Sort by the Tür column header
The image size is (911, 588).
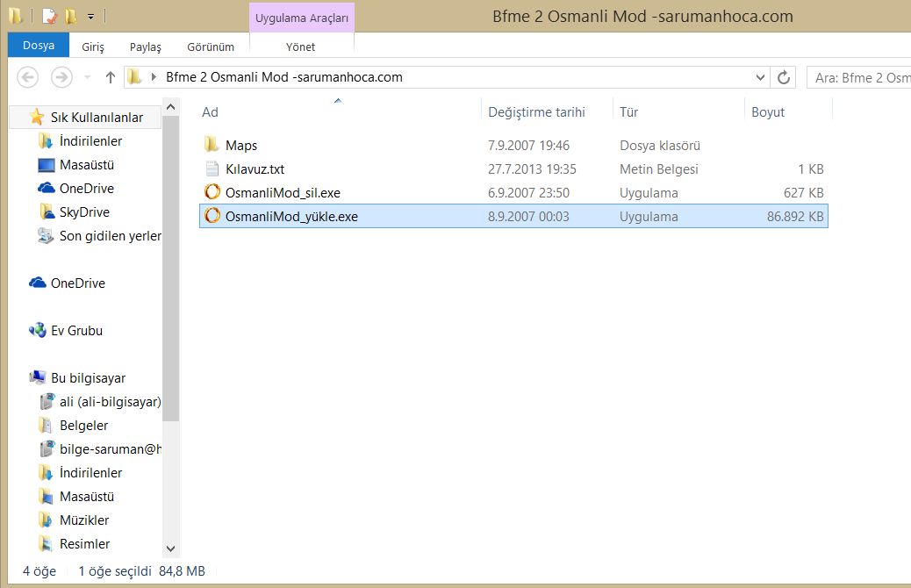coord(629,112)
